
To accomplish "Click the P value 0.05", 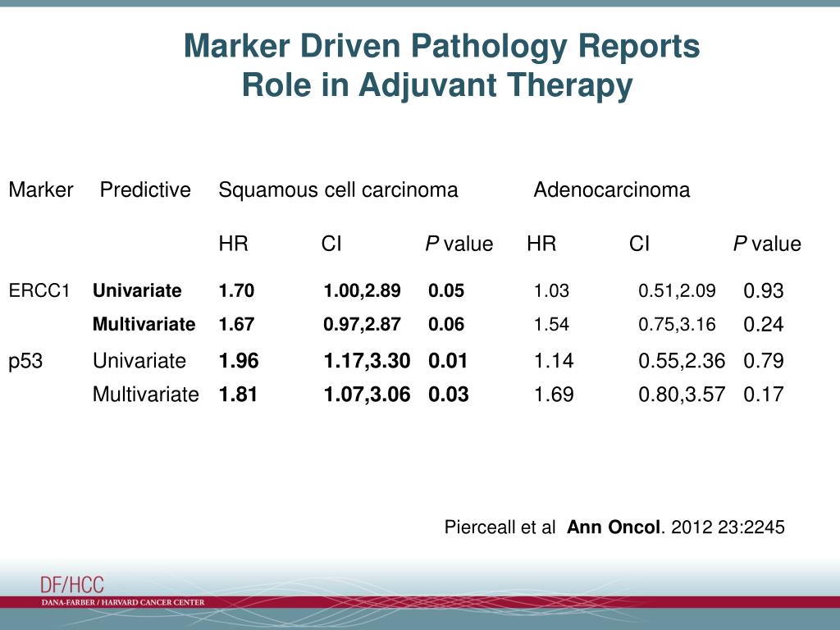I will click(x=446, y=290).
